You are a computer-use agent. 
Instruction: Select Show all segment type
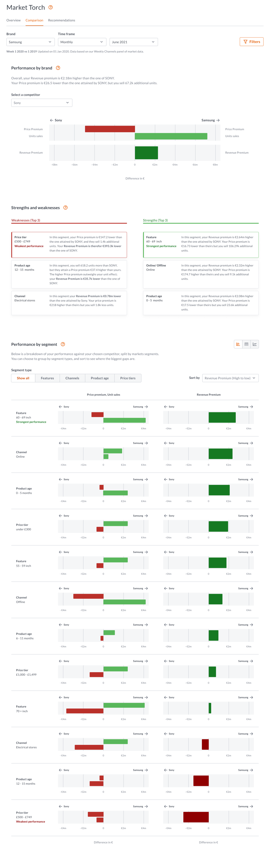click(23, 378)
